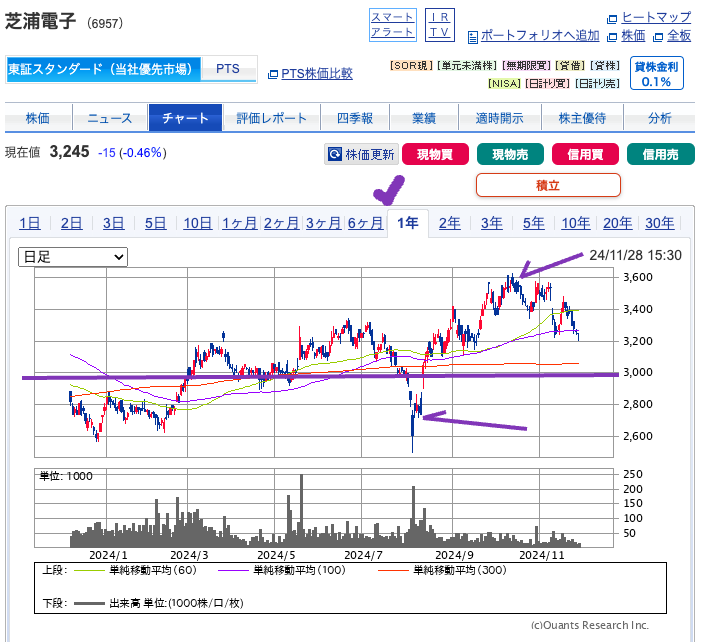Click the [SOR現] label
The width and height of the screenshot is (702, 642).
coord(411,66)
